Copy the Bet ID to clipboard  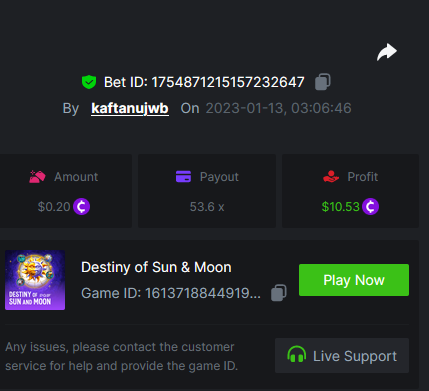coord(322,82)
